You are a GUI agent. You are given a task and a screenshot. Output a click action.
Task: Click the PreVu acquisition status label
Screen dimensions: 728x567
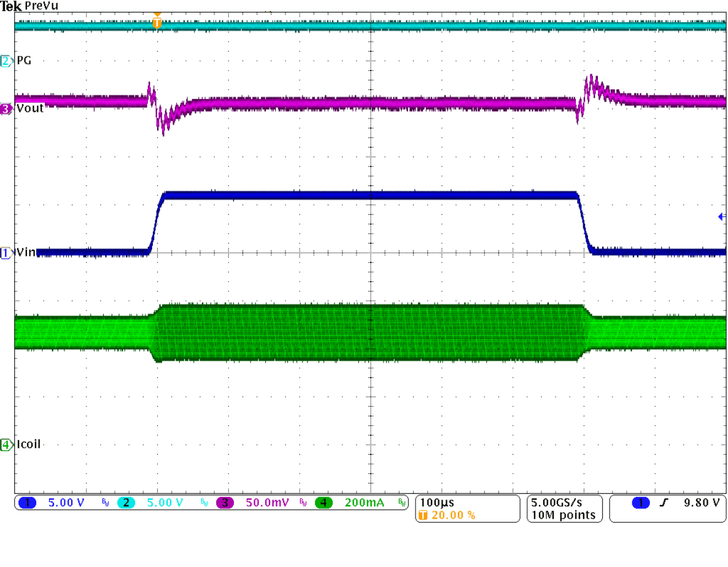[x=42, y=6]
